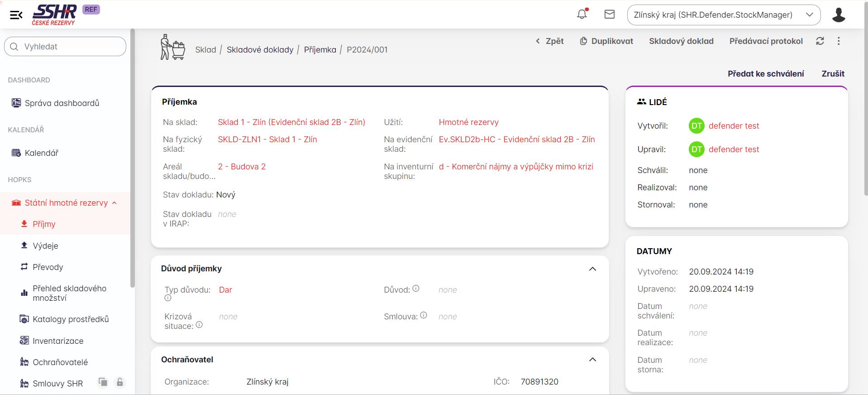868x395 pixels.
Task: Open Výdeje in the sidebar
Action: click(45, 246)
